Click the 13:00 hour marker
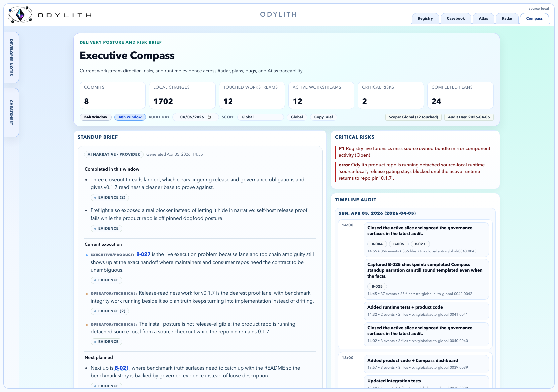Image resolution: width=558 pixels, height=392 pixels. click(x=348, y=358)
